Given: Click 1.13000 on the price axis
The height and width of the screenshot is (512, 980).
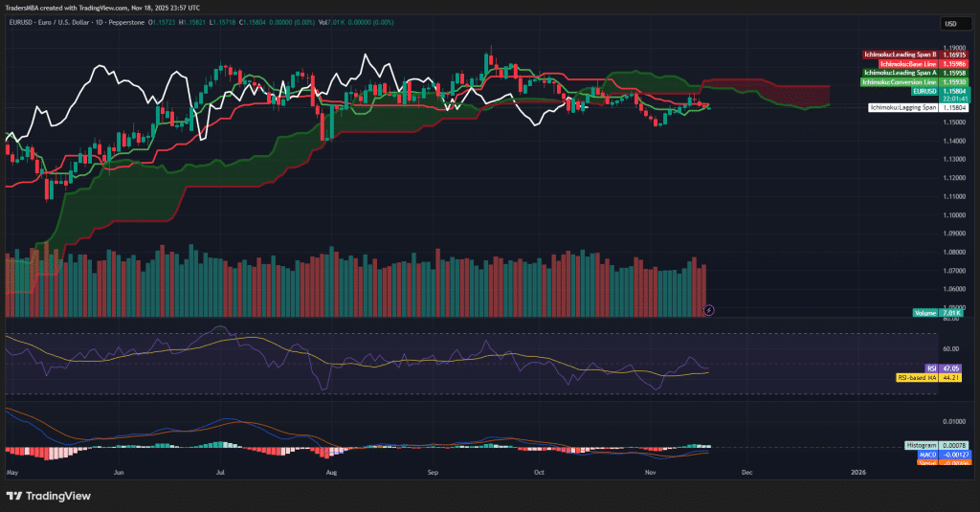Looking at the screenshot, I should point(954,160).
